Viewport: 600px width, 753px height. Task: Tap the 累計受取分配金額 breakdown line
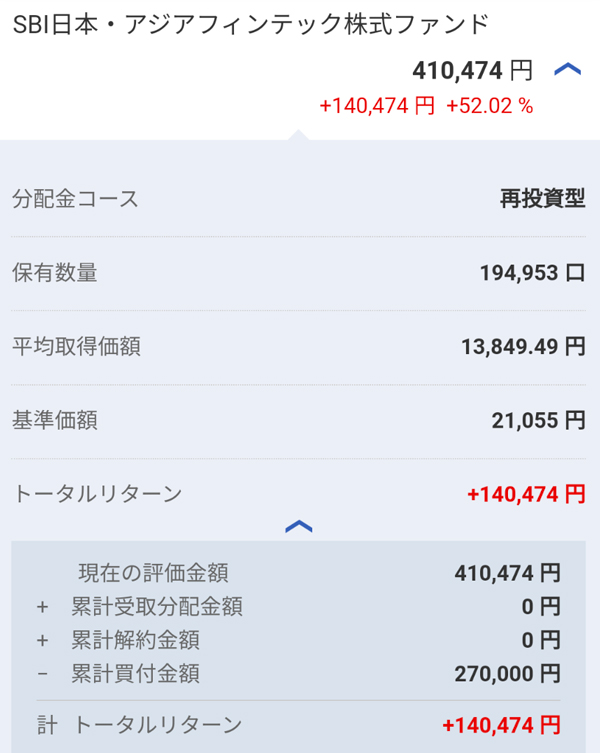coord(157,607)
